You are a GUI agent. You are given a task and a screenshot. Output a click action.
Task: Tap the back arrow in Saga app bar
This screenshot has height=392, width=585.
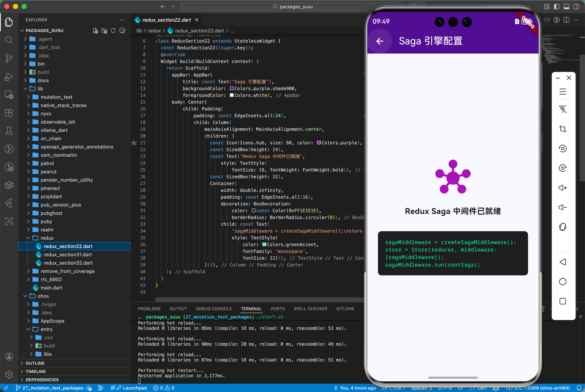tap(380, 41)
